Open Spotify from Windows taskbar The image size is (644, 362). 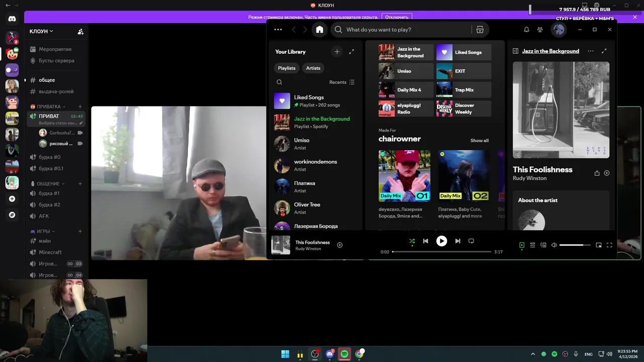[x=344, y=354]
